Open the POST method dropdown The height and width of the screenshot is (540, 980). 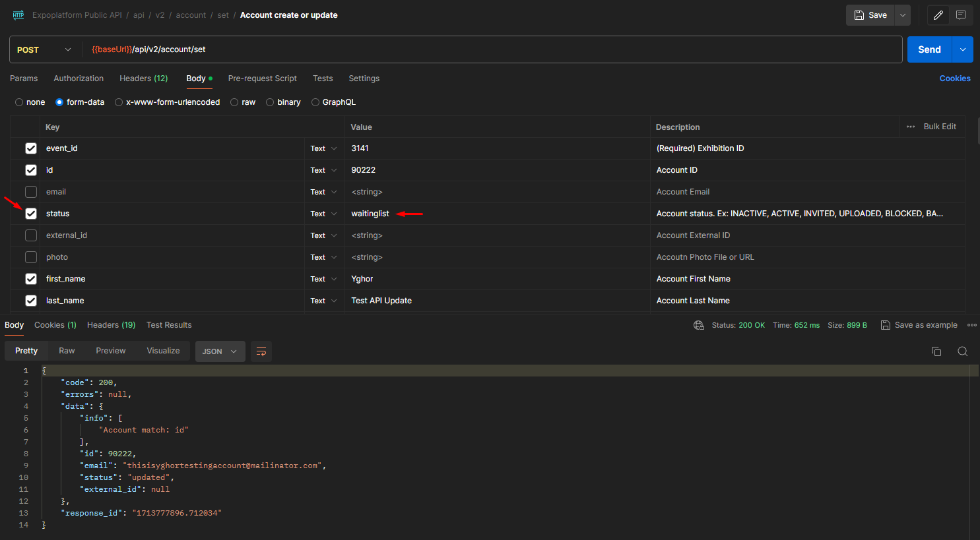pos(44,50)
